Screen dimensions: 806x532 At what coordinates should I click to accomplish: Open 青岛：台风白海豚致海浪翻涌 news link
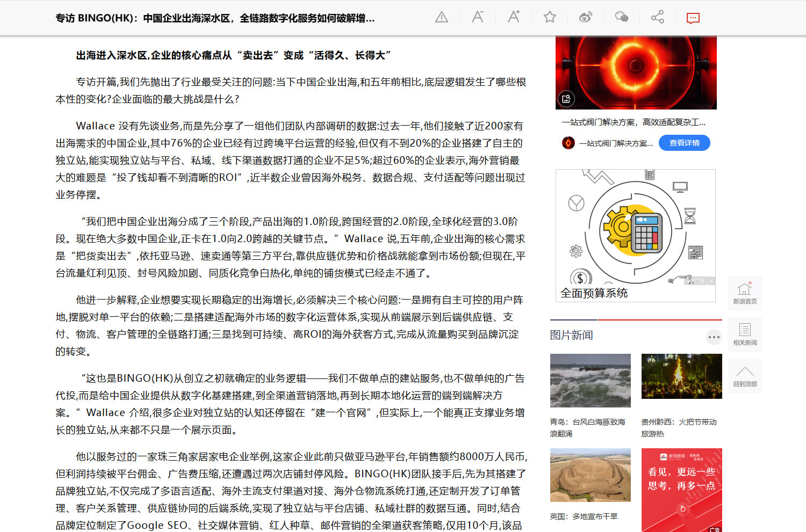tap(587, 428)
